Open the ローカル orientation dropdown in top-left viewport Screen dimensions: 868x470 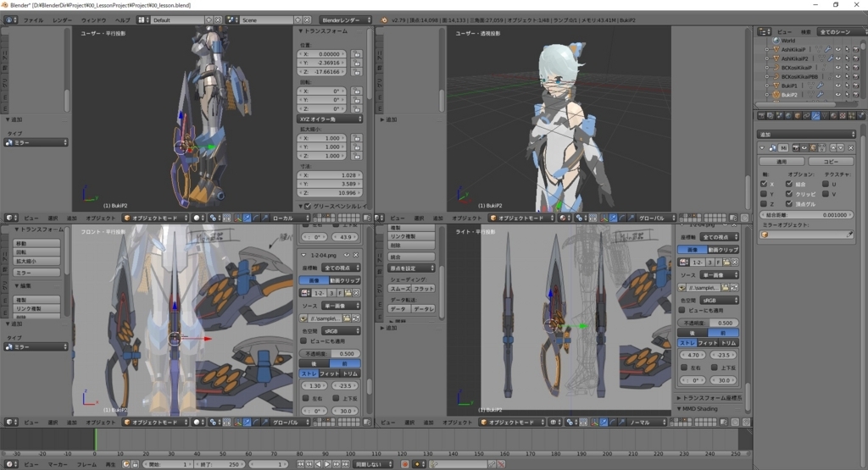290,218
